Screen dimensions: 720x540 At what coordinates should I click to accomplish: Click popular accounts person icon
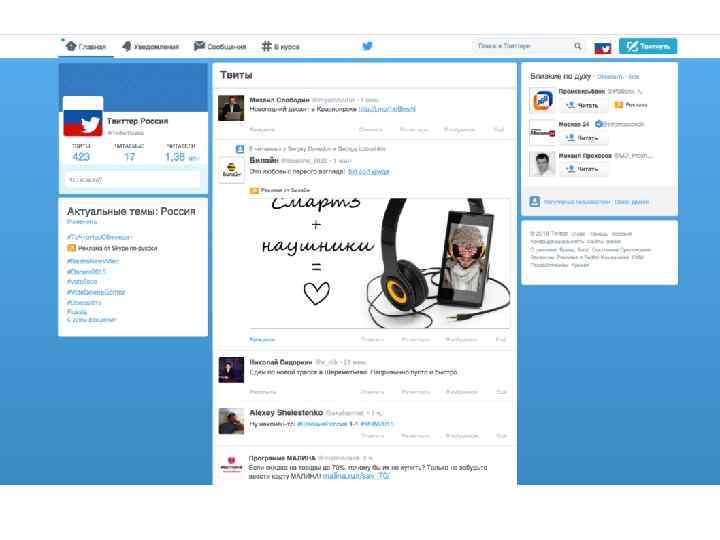(534, 202)
